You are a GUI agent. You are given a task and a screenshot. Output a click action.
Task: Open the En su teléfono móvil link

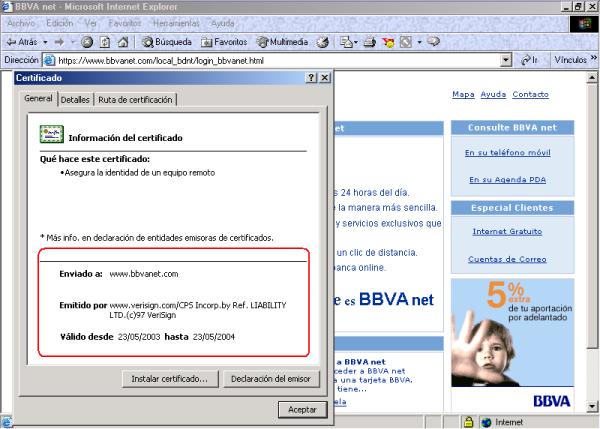pyautogui.click(x=507, y=153)
